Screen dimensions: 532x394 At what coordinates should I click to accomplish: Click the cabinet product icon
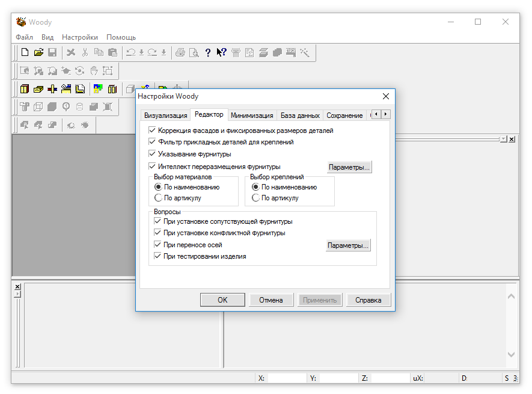point(25,89)
